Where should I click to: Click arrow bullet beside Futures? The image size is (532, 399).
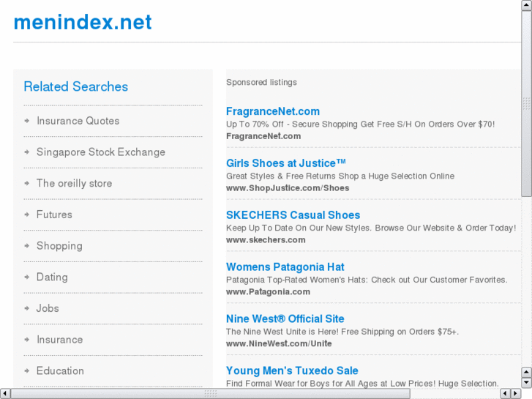click(27, 215)
